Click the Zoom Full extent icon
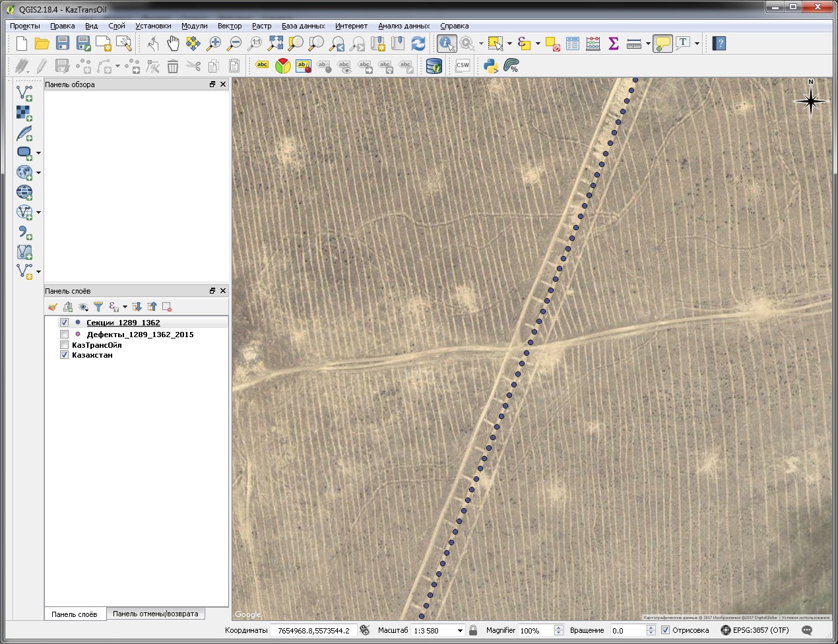 (275, 44)
